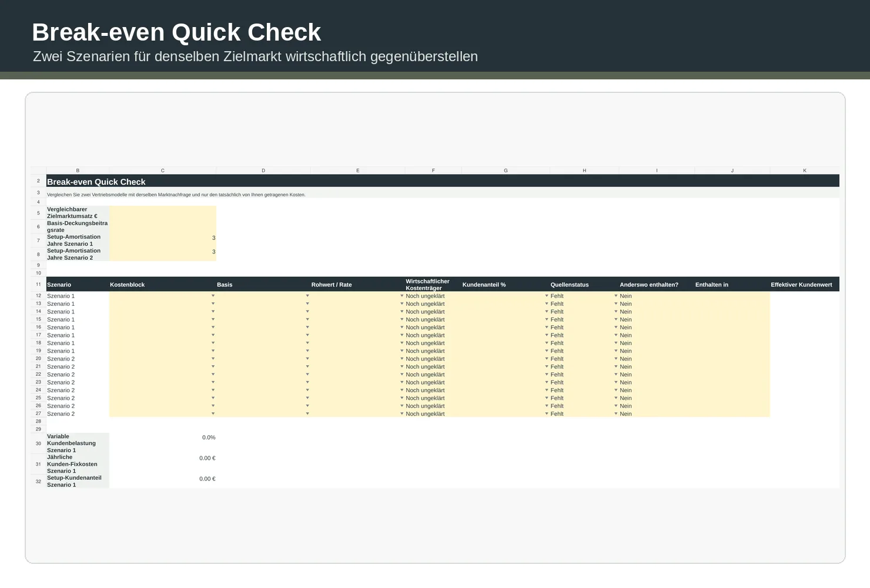The height and width of the screenshot is (588, 870).
Task: Click the 'Break-even Quick Check' sheet title row
Action: click(443, 182)
